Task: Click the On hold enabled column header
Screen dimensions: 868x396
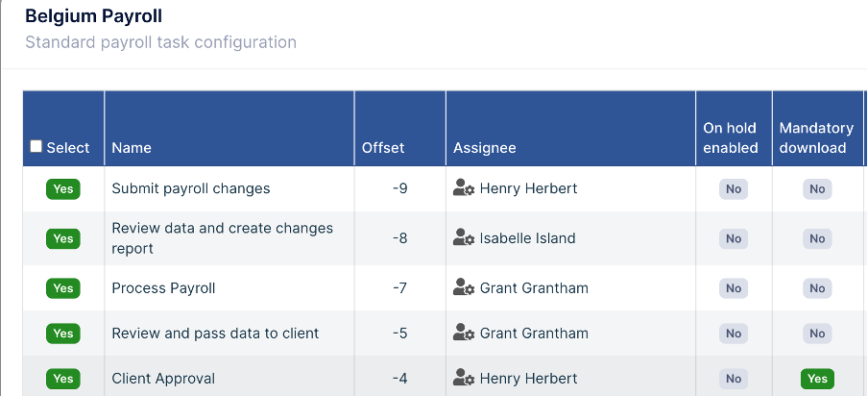Action: (x=730, y=137)
